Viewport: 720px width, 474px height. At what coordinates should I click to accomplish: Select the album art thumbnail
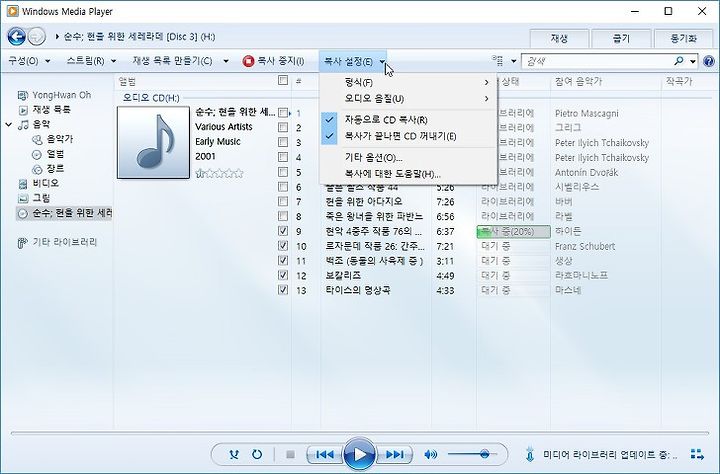pos(153,142)
